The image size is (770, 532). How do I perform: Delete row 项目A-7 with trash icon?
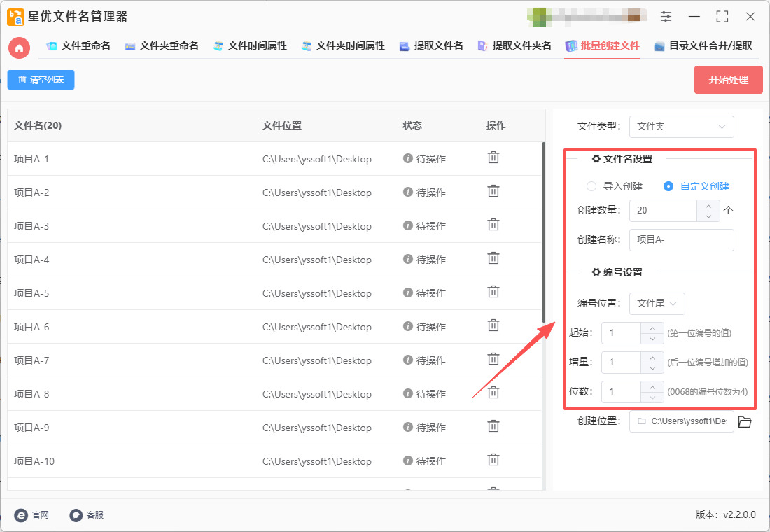(x=493, y=360)
